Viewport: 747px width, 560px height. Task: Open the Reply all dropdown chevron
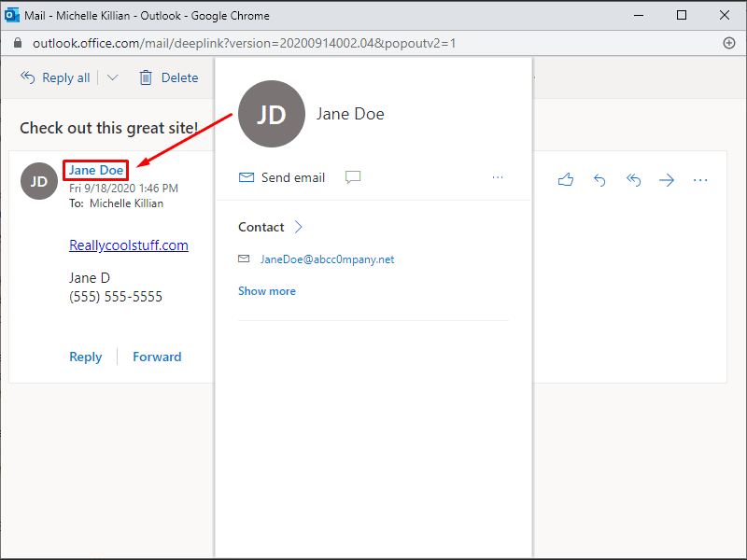tap(112, 77)
